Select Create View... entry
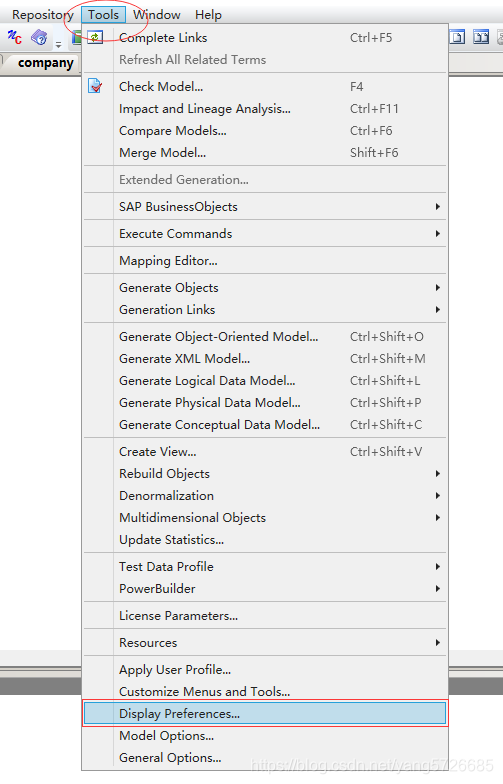This screenshot has width=503, height=784. [x=265, y=452]
